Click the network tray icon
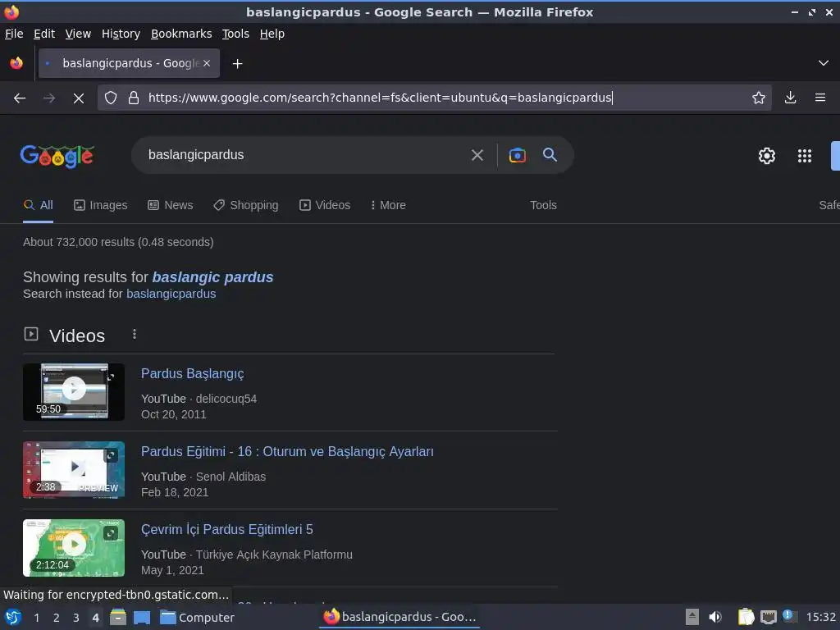 point(768,617)
